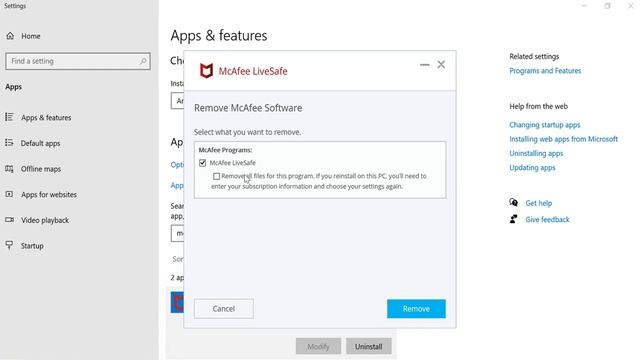
Task: Click the Related settings heading
Action: pos(534,56)
